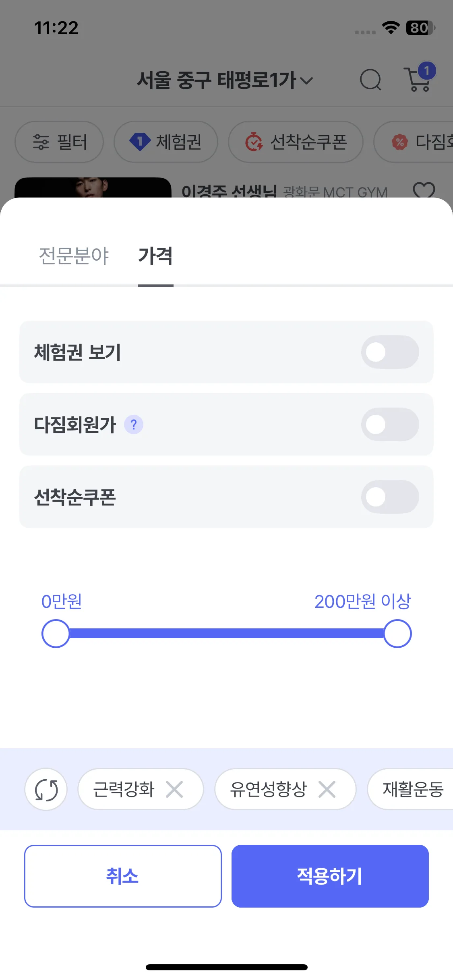Select the 선착순쿠폰 chip in top bar
Screen dimensions: 453x980
(296, 142)
